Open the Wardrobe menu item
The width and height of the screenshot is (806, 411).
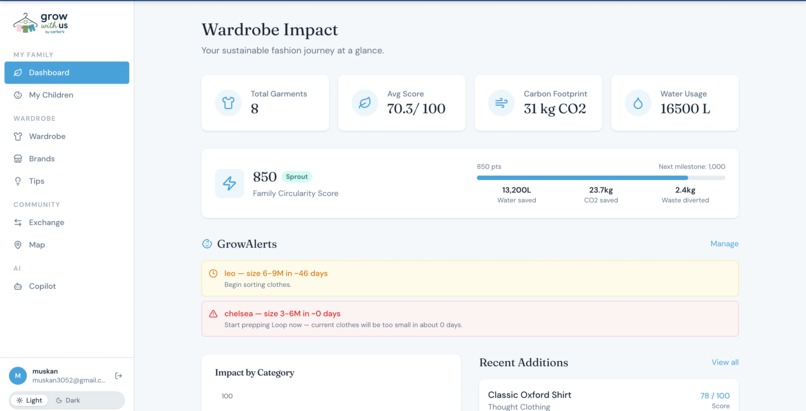[x=67, y=136]
